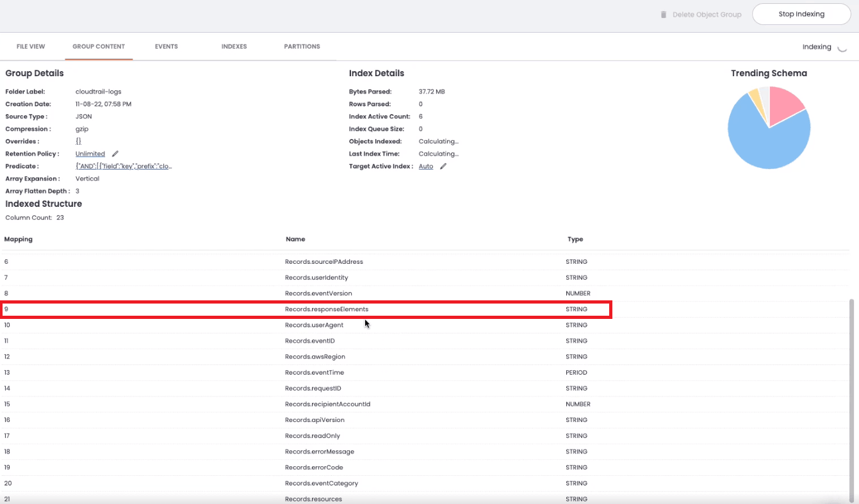
Task: Expand the Predicate JSON link
Action: [123, 166]
